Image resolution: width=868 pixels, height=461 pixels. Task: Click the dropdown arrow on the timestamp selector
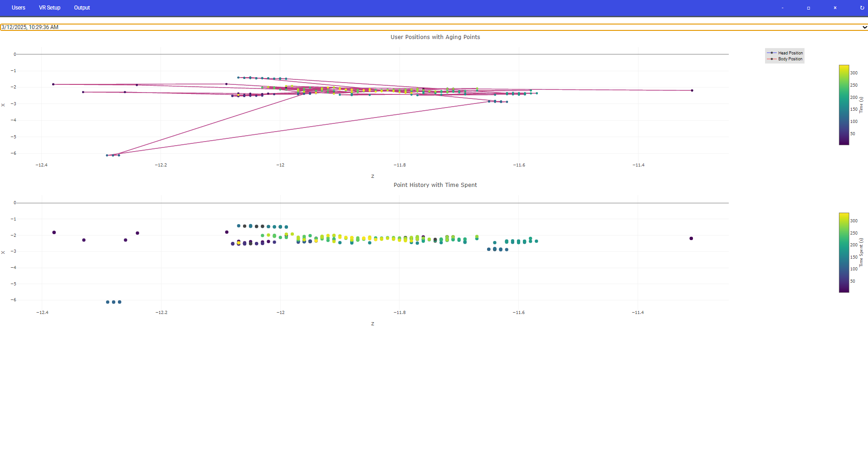coord(864,27)
